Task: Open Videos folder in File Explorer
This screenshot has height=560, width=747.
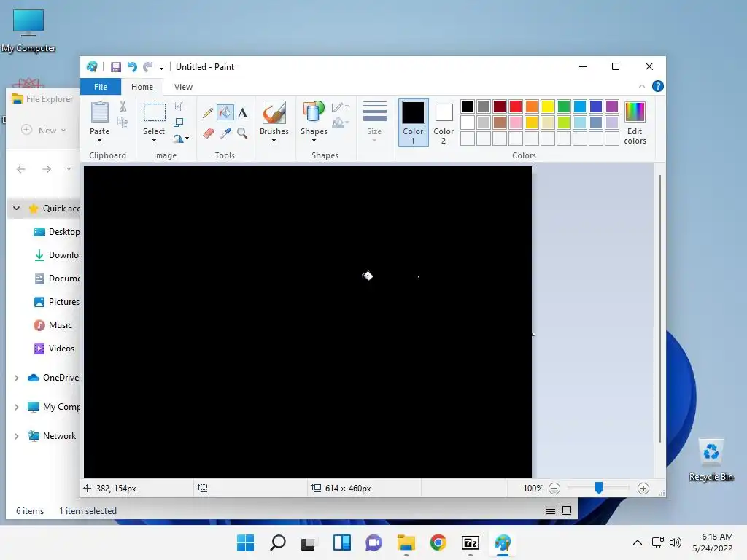Action: pyautogui.click(x=54, y=349)
